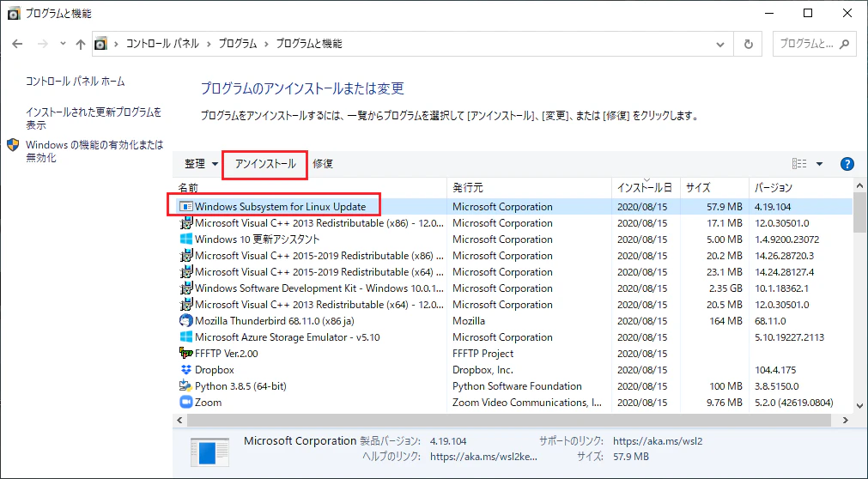Viewport: 868px width, 479px height.
Task: Click the Back navigation arrow
Action: (x=17, y=44)
